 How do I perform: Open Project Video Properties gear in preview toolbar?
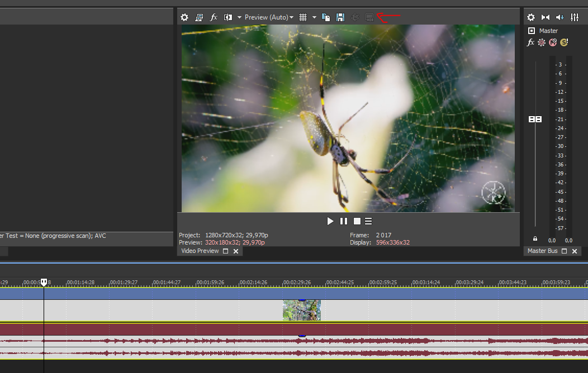(x=184, y=17)
